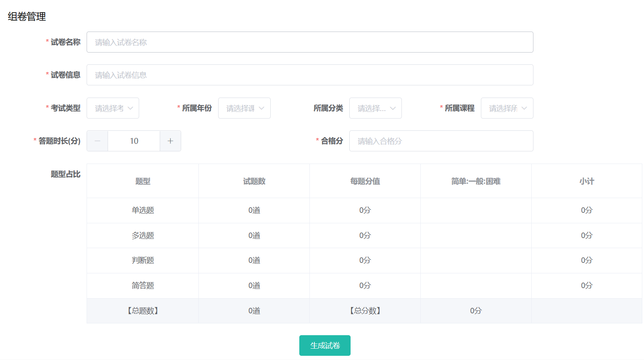
Task: Click 判断题 subtotal 0分
Action: pyautogui.click(x=587, y=260)
